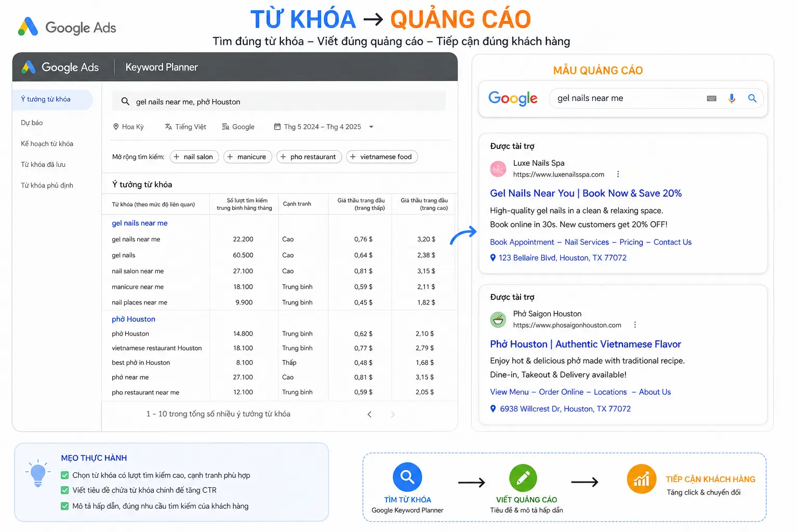Go to previous page of keyword ideas
Screen dimensions: 798x532
click(369, 414)
